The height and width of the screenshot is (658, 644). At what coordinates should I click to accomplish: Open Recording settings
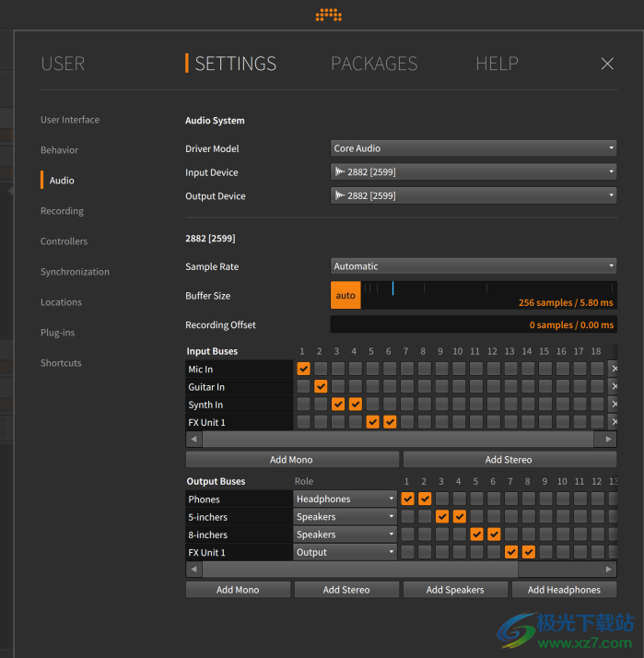click(x=62, y=211)
